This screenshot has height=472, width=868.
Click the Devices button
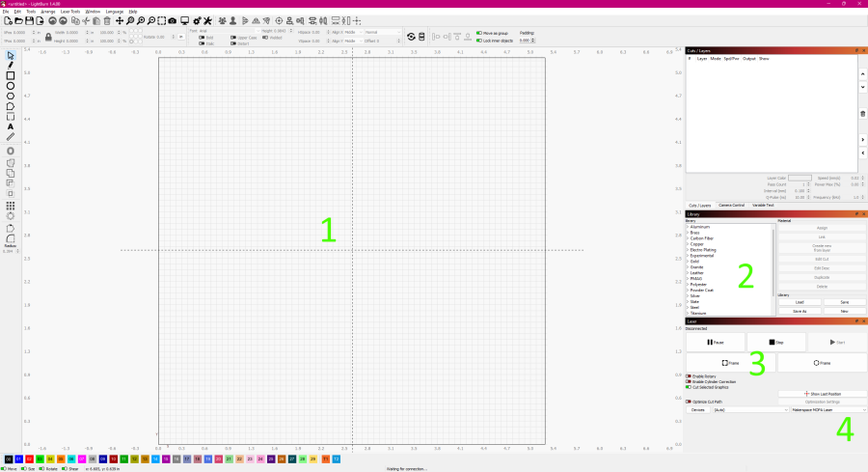click(x=697, y=409)
